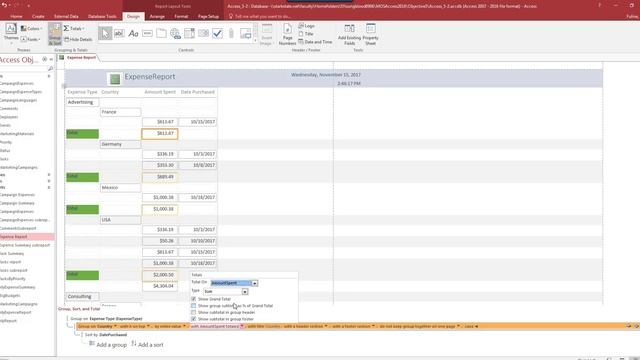640x360 pixels.
Task: Open the Total On field dropdown
Action: click(x=255, y=283)
